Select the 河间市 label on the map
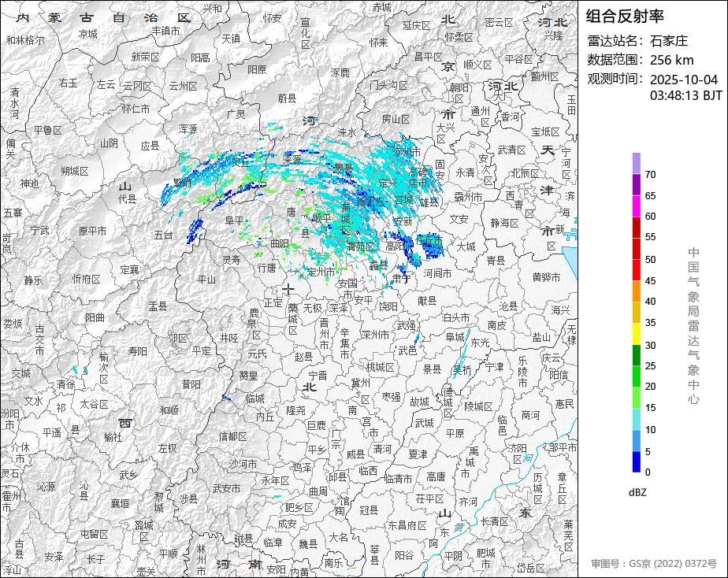The image size is (728, 578). [x=437, y=273]
